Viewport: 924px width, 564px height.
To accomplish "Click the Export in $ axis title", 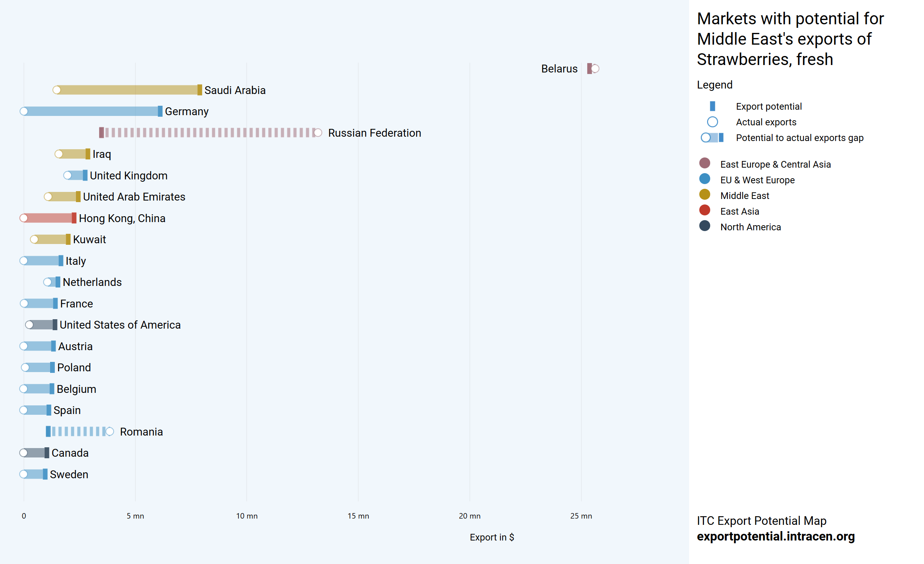I will pos(492,537).
